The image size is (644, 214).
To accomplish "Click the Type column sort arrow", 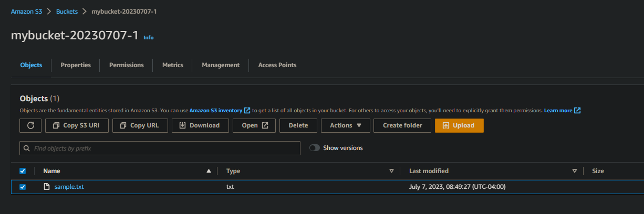I will click(x=391, y=171).
